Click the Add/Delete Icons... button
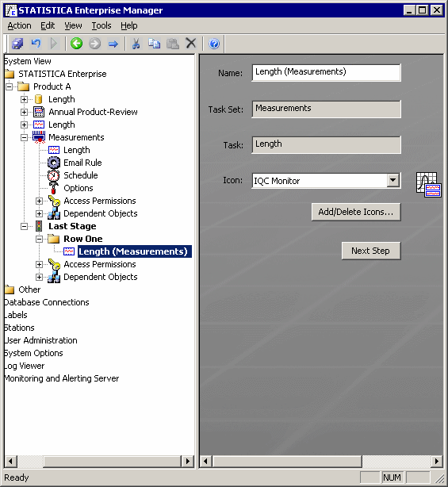448x487 pixels. (356, 212)
